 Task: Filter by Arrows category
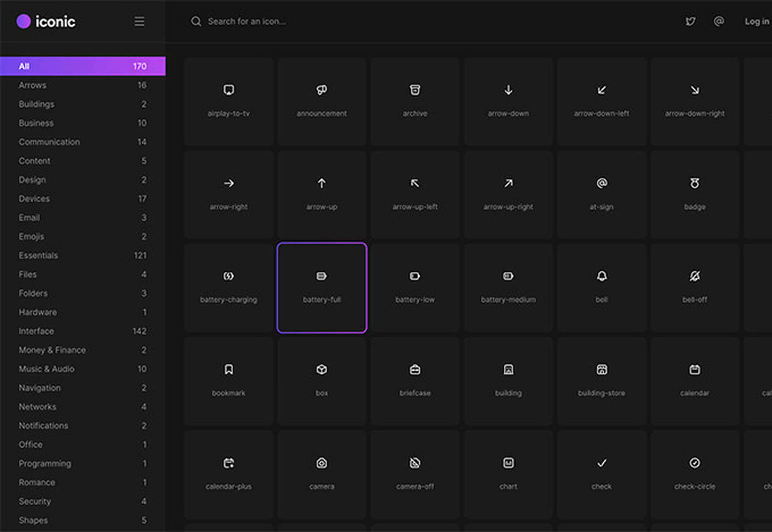[x=83, y=85]
